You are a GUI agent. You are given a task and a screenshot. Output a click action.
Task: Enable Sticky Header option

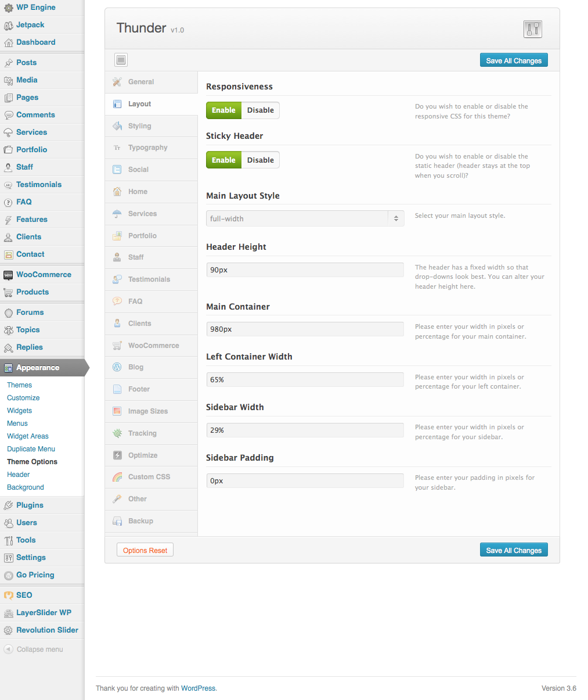point(223,160)
